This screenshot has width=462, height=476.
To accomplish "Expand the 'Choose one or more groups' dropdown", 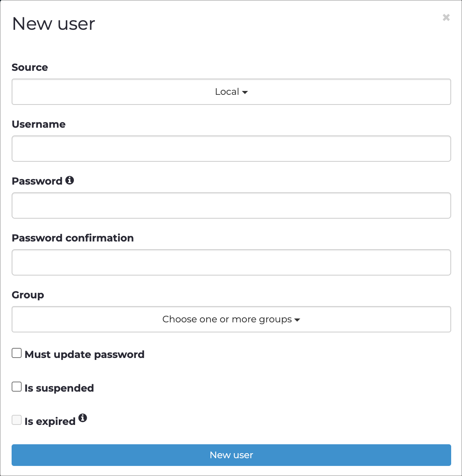I will click(x=231, y=319).
